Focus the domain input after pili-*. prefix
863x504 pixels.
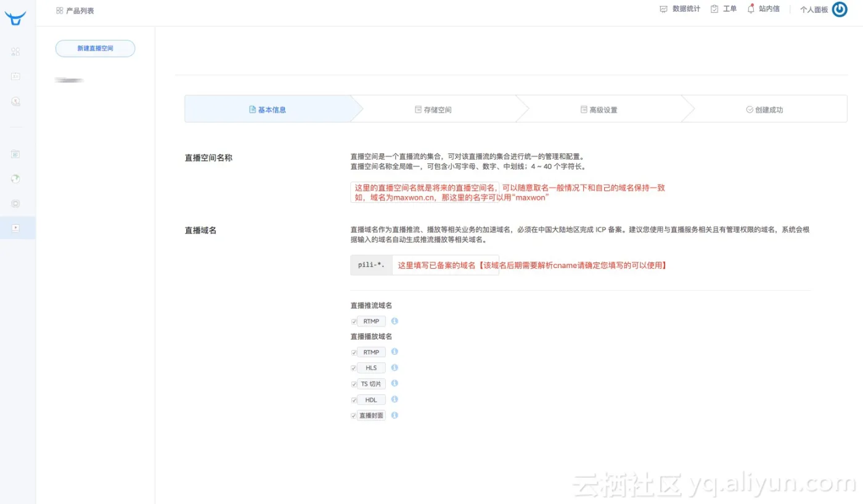445,265
